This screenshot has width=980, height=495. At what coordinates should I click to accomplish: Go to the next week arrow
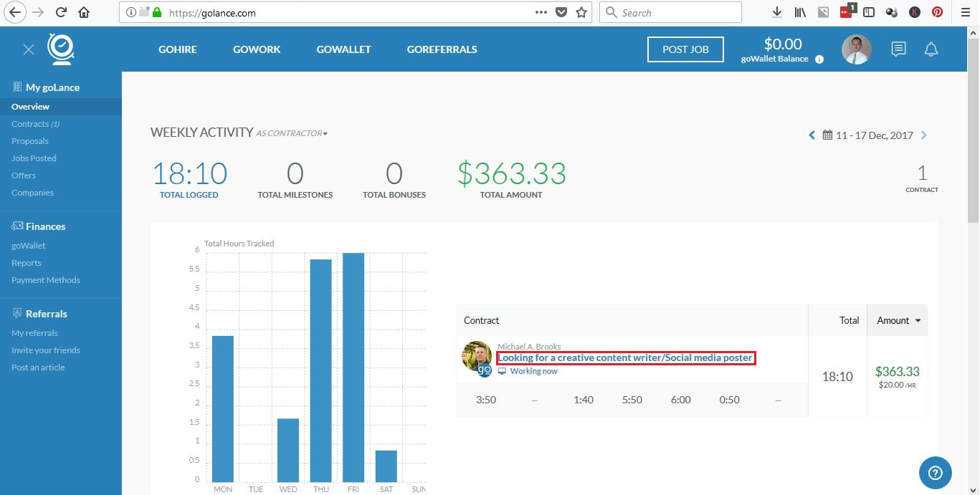(x=924, y=135)
